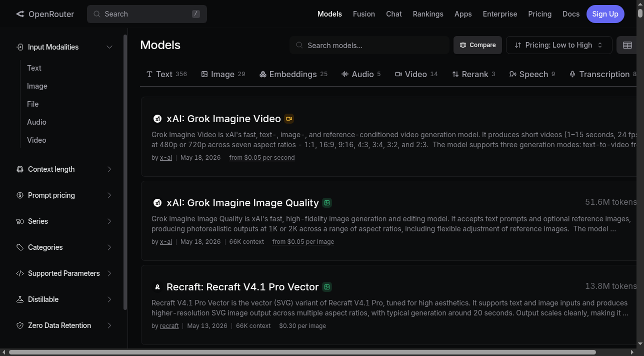Switch to the Rerank tab
644x356 pixels.
pyautogui.click(x=473, y=74)
